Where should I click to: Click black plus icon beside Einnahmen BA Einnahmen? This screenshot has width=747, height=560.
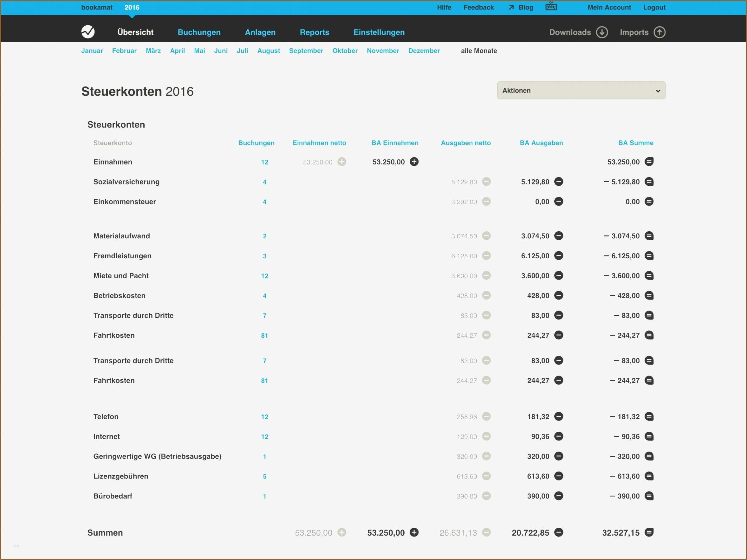414,162
